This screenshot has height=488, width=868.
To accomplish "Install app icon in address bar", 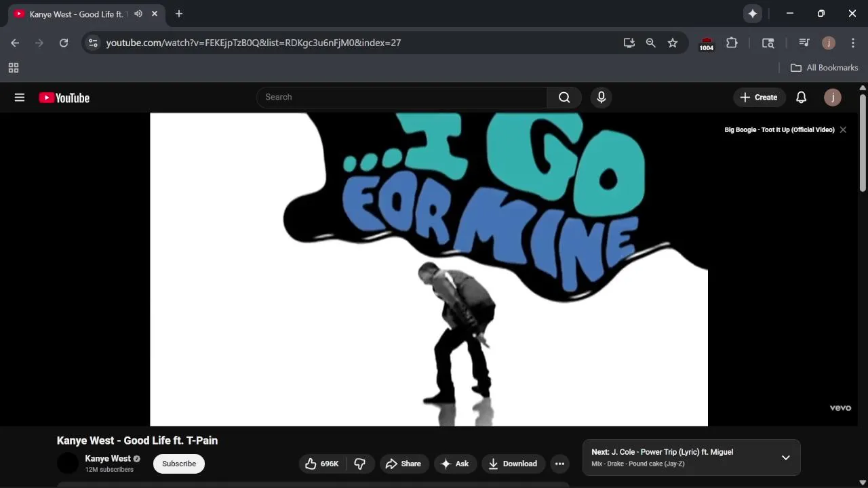I will 629,43.
